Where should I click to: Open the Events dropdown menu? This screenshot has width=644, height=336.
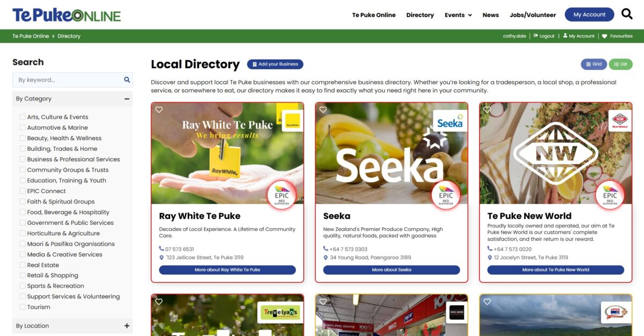[x=458, y=15]
